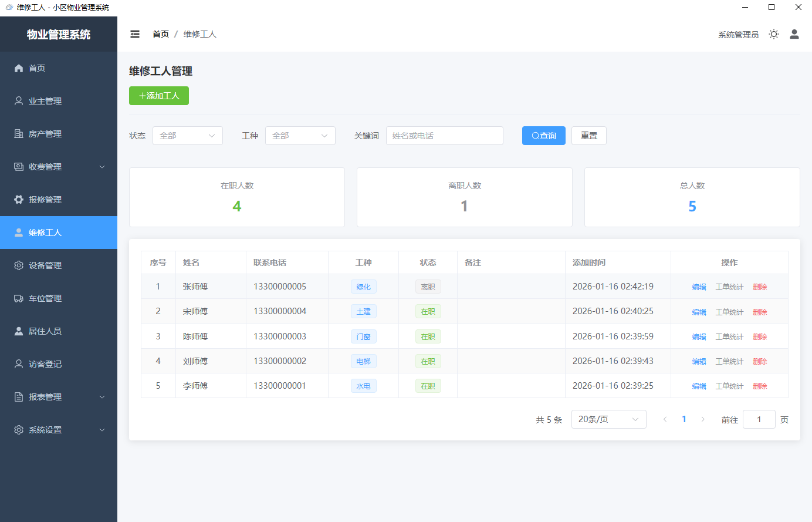Go to 业主管理 menu item
This screenshot has height=522, width=812.
[45, 101]
